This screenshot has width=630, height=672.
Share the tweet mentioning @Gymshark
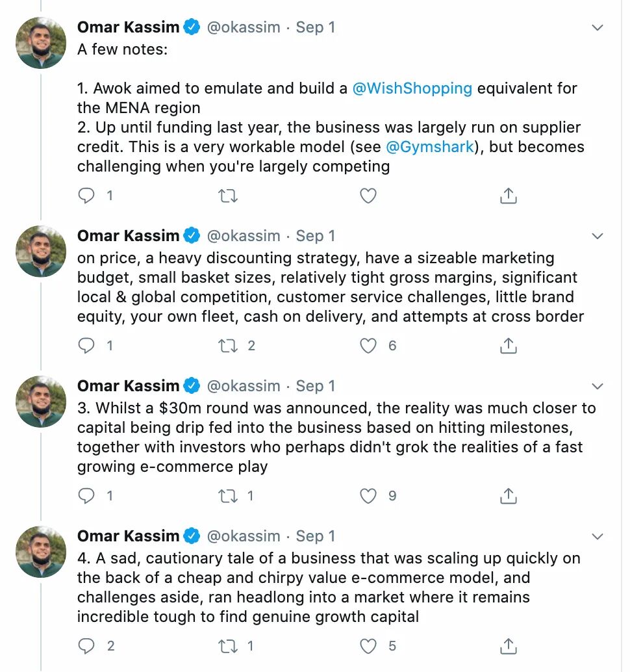tap(509, 196)
